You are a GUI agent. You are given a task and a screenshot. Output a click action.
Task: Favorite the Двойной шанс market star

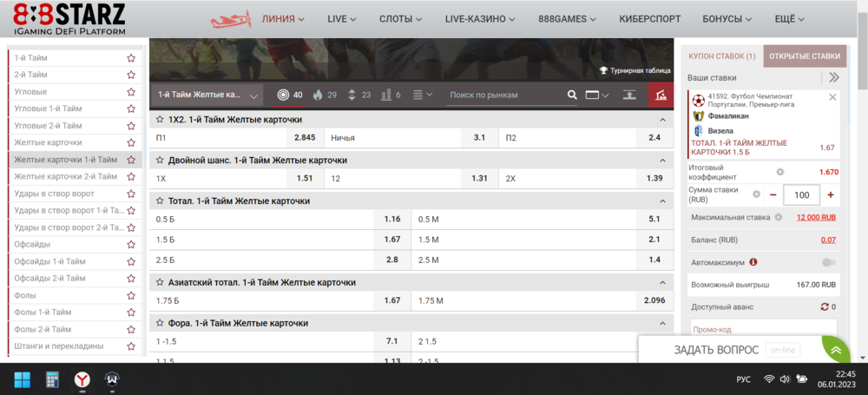pos(160,160)
